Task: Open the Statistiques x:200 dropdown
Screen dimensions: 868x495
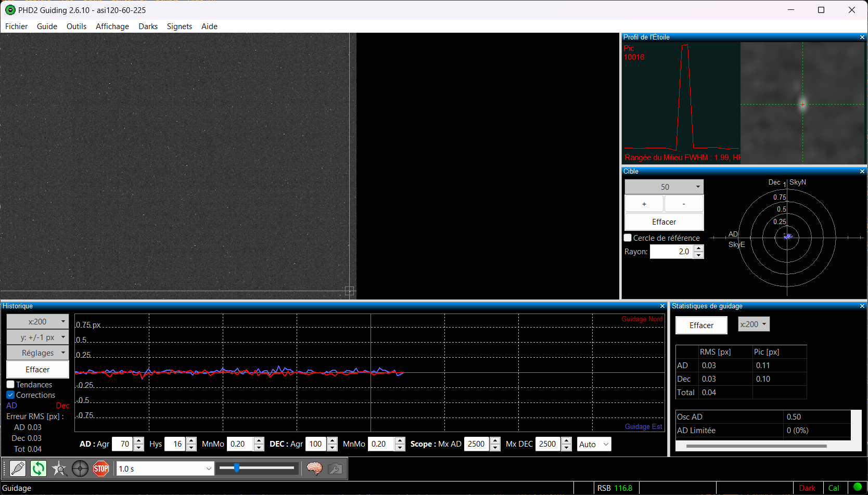Action: pyautogui.click(x=754, y=324)
